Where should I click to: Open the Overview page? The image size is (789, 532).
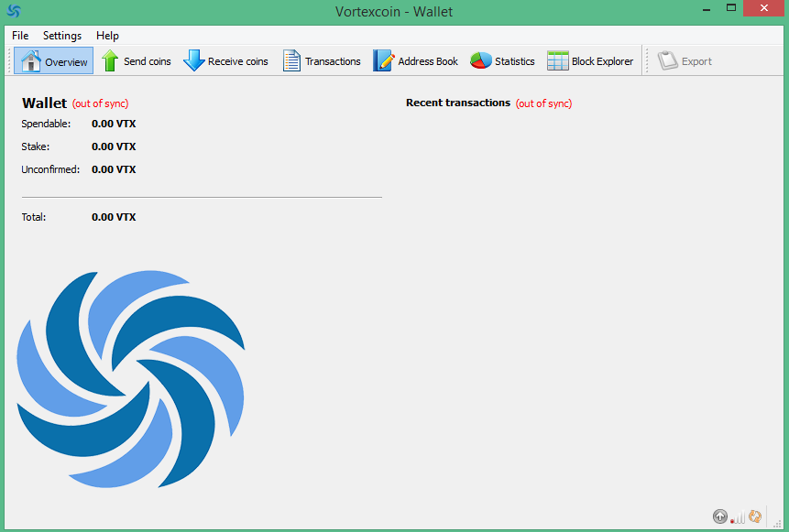(53, 61)
